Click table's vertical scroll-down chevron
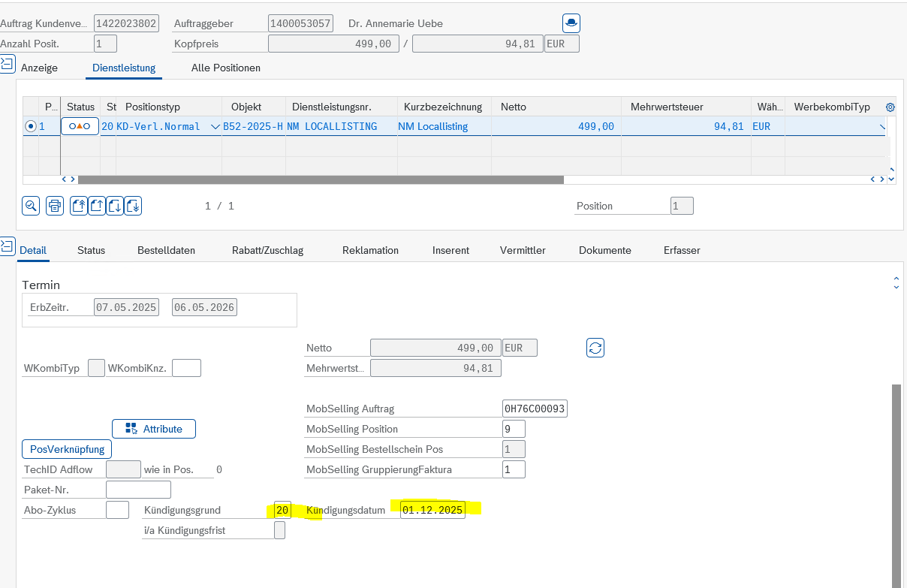 (x=891, y=179)
